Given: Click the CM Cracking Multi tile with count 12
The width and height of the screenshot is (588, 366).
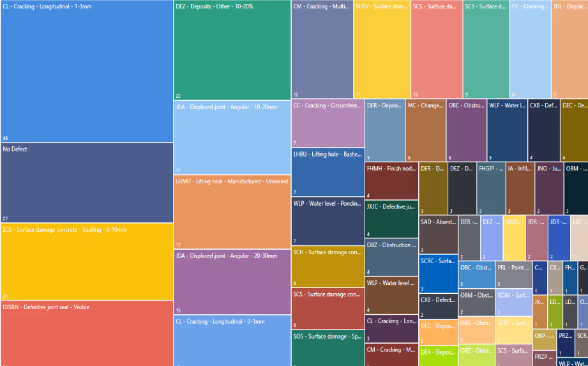Looking at the screenshot, I should tap(322, 49).
